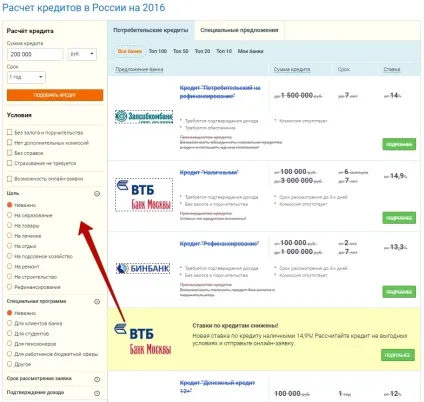The image size is (424, 402).
Task: Click the Запсибкомбанк bank logo
Action: click(144, 117)
